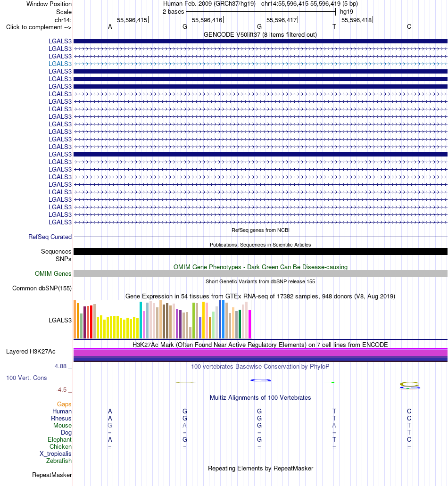Select the Dog species row label
Image resolution: width=448 pixels, height=486 pixels.
66,433
